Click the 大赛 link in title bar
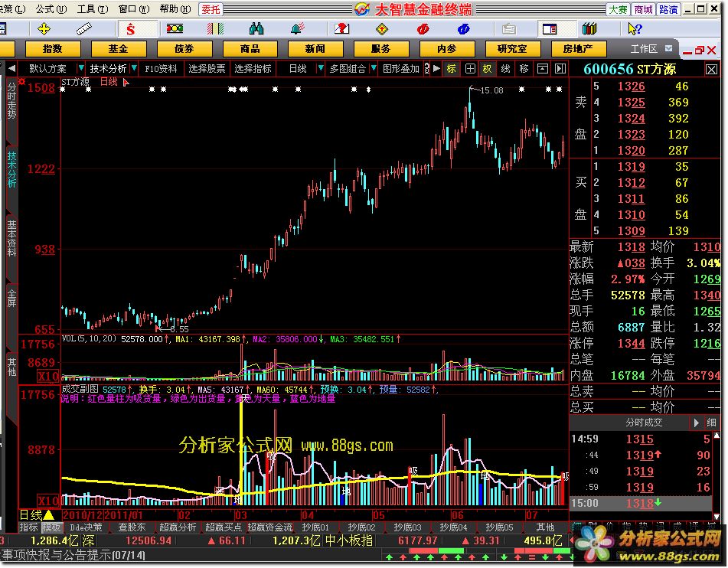The width and height of the screenshot is (728, 568). [618, 9]
